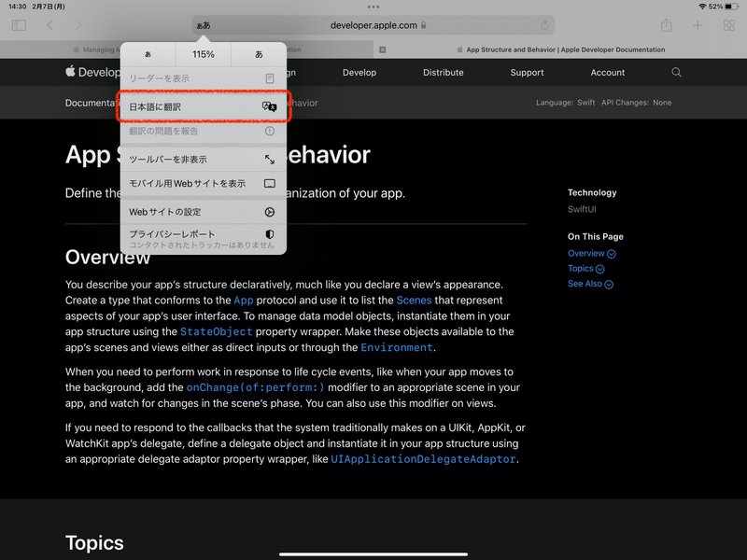Open プライバシーレポート privacy report
Viewport: 747px width, 560px height.
click(x=204, y=239)
